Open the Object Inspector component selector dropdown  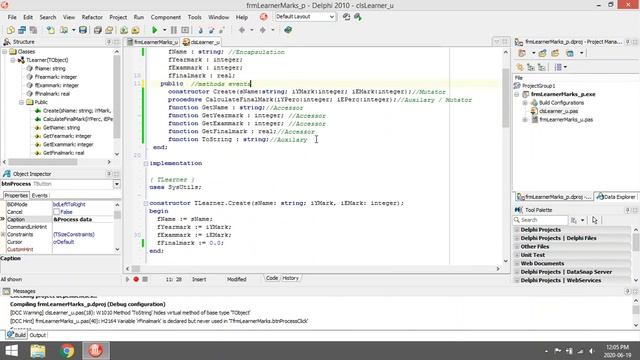(x=117, y=184)
